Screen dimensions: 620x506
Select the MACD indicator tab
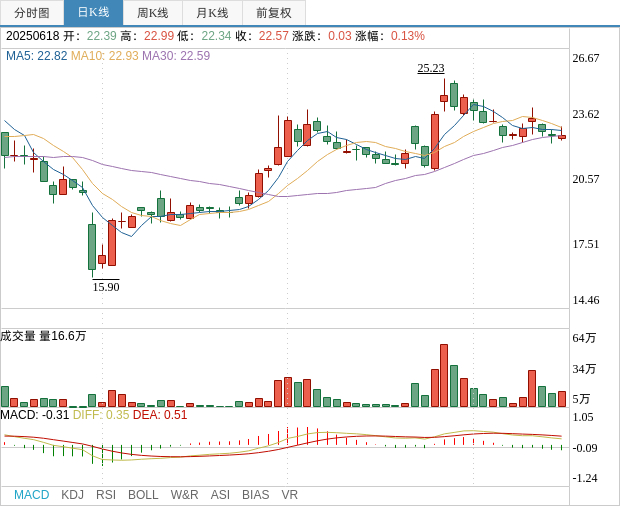[x=31, y=495]
